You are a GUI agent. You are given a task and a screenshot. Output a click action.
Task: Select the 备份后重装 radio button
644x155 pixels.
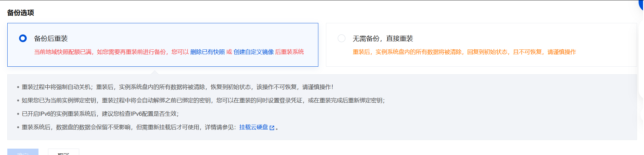point(23,39)
